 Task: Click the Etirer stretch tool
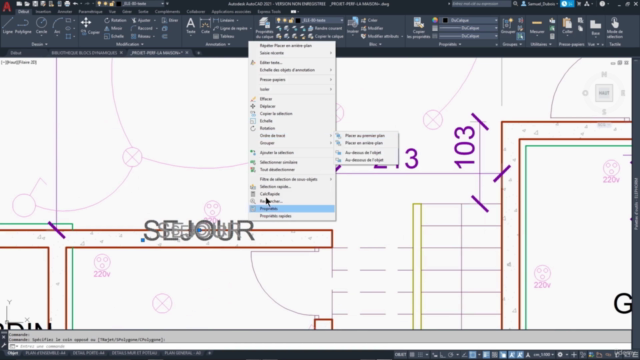pyautogui.click(x=170, y=20)
